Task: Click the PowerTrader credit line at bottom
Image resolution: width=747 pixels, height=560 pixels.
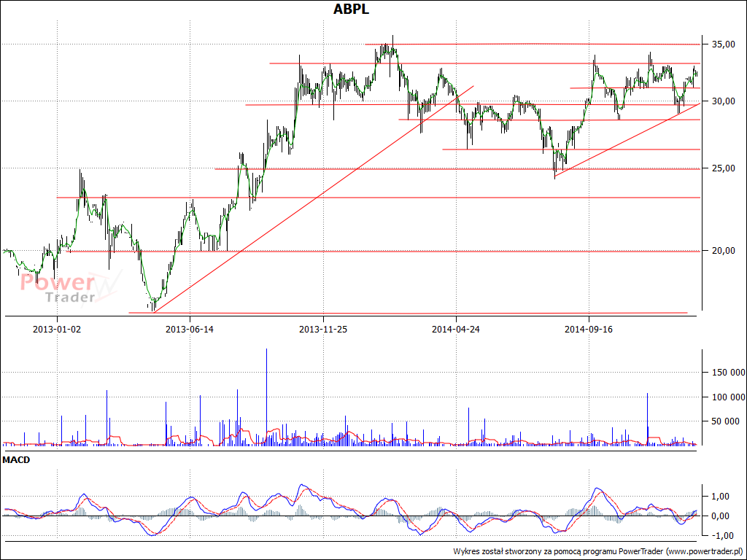Action: pos(598,551)
